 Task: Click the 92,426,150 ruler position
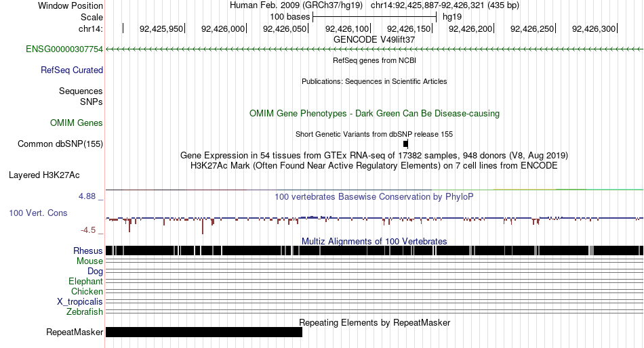point(409,28)
